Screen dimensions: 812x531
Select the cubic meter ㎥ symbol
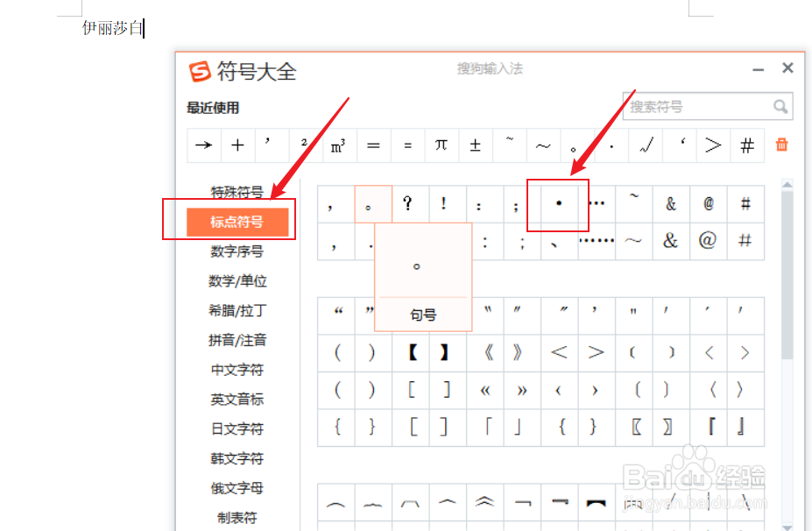[x=340, y=145]
